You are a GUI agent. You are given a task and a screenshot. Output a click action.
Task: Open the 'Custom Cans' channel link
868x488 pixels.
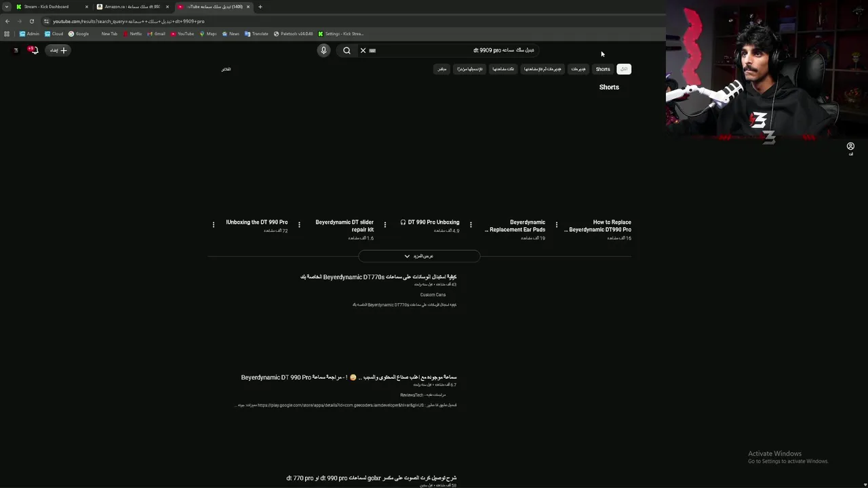(433, 295)
